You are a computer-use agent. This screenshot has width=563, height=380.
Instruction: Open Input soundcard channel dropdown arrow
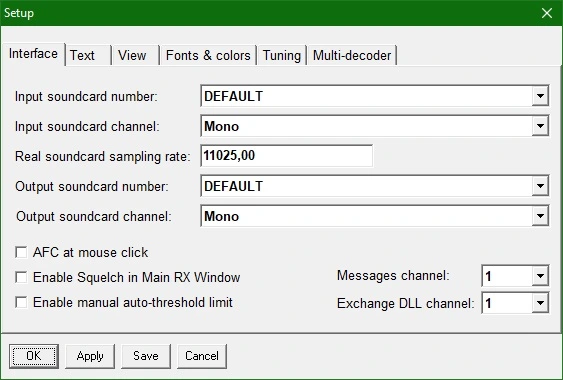[x=540, y=126]
